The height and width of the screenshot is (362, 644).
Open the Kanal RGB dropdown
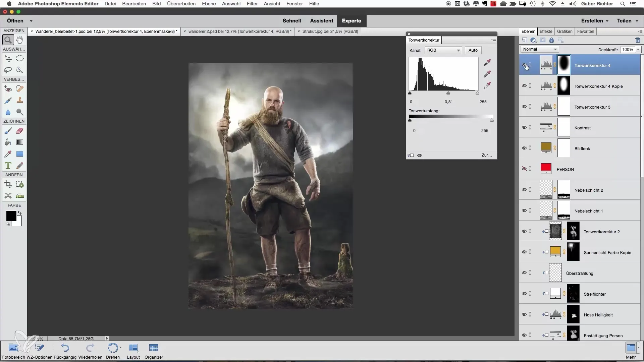(443, 50)
